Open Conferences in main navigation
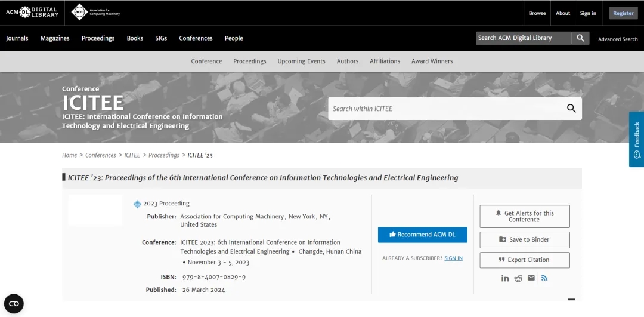Screen dimensions: 644x317 coord(196,38)
